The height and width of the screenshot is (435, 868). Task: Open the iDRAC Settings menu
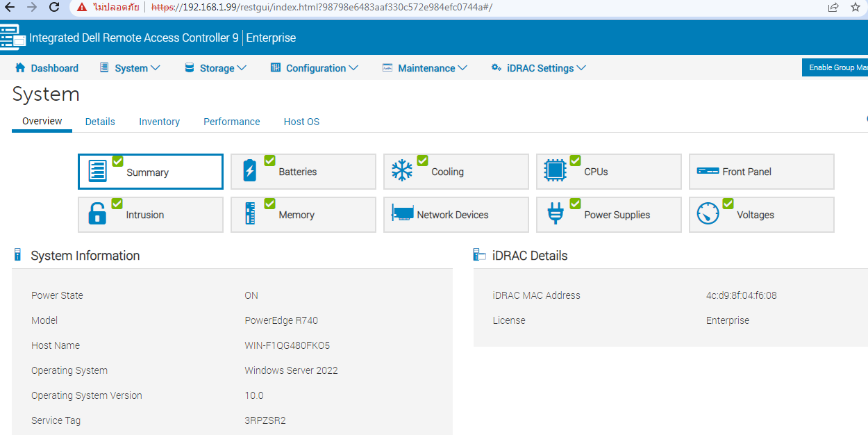pyautogui.click(x=539, y=68)
